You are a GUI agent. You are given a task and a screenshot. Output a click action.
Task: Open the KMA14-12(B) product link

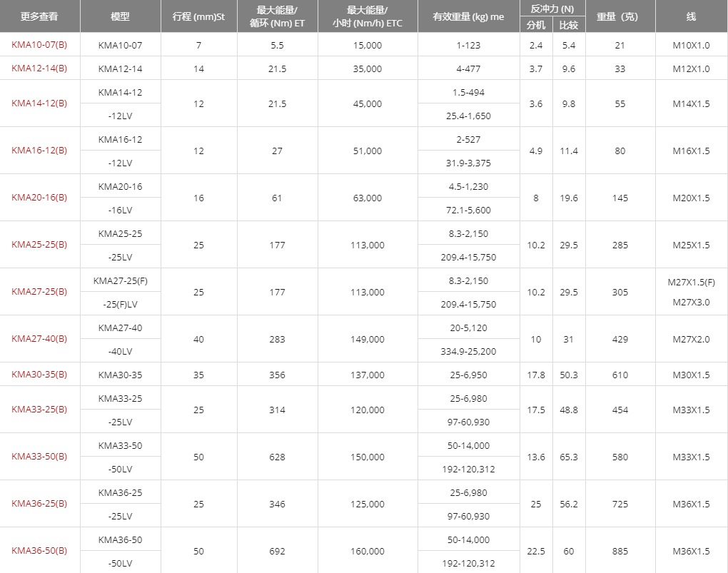(x=39, y=103)
